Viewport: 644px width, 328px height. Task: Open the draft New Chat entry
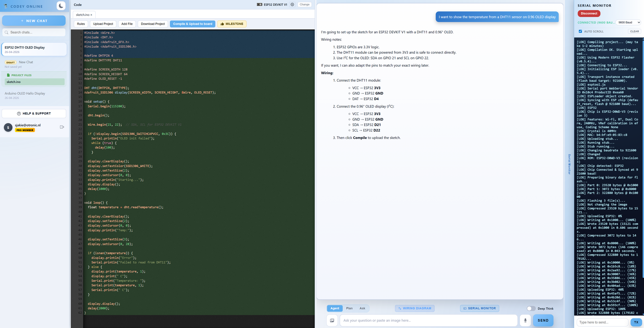34,64
